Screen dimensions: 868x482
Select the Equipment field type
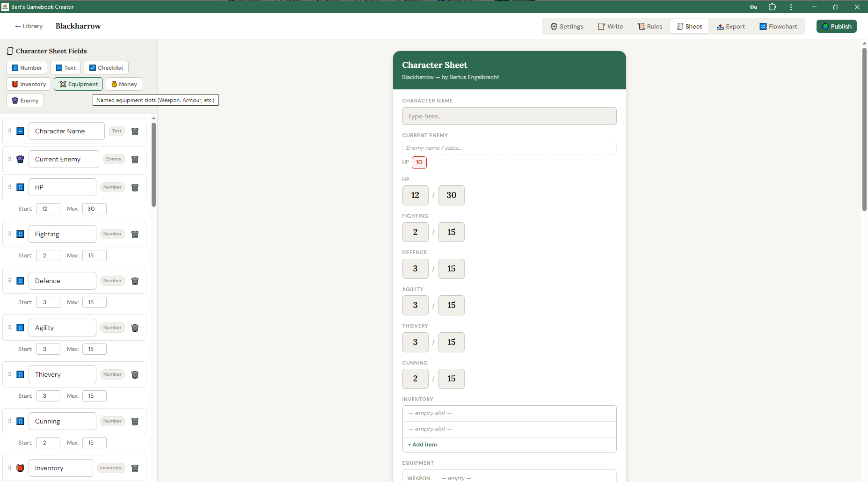(x=78, y=84)
